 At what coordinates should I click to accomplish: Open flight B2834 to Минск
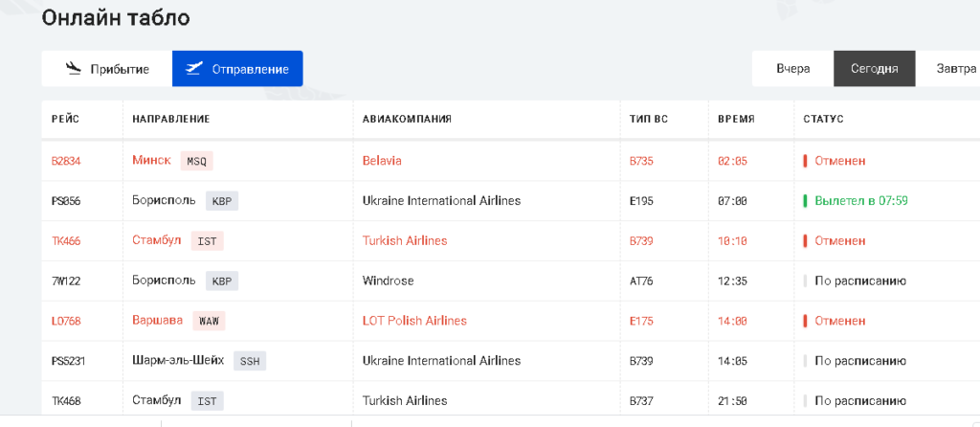66,161
